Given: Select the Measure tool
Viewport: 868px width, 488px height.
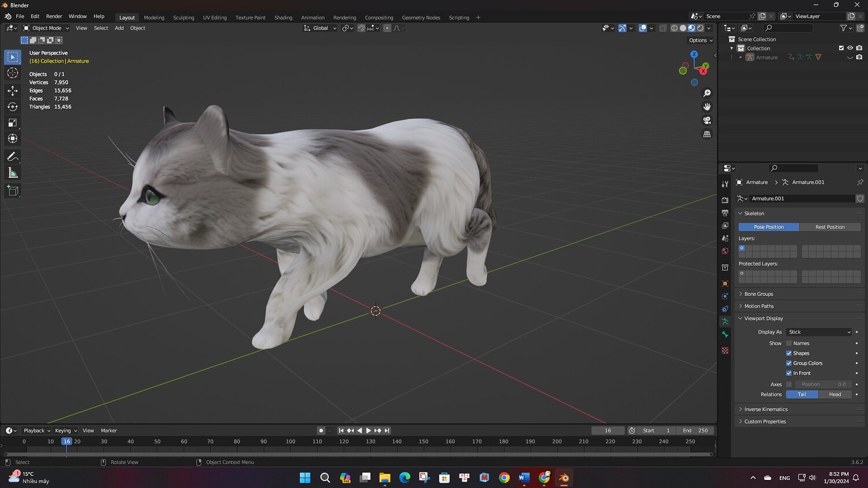Looking at the screenshot, I should coord(13,173).
